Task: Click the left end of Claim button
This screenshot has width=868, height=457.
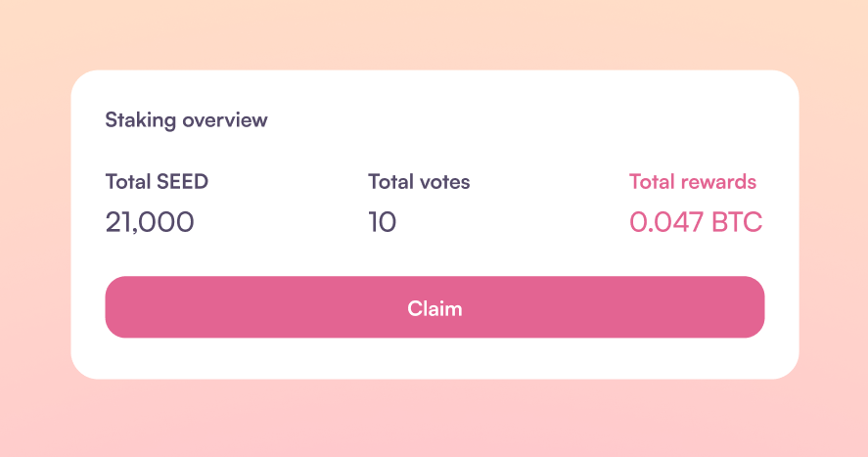Action: [127, 307]
